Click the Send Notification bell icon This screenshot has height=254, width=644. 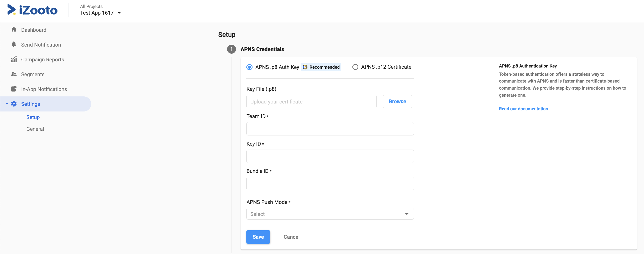14,44
